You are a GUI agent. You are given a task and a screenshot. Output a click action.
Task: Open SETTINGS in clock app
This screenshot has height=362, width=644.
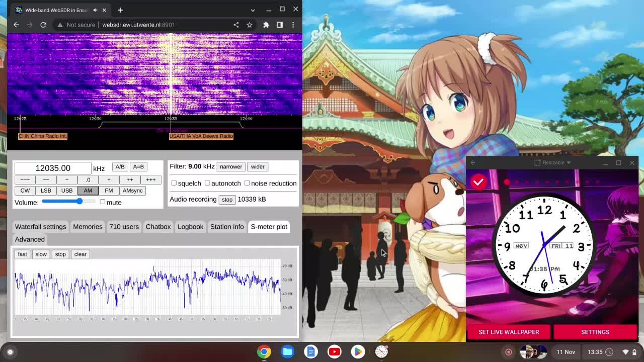pyautogui.click(x=595, y=332)
